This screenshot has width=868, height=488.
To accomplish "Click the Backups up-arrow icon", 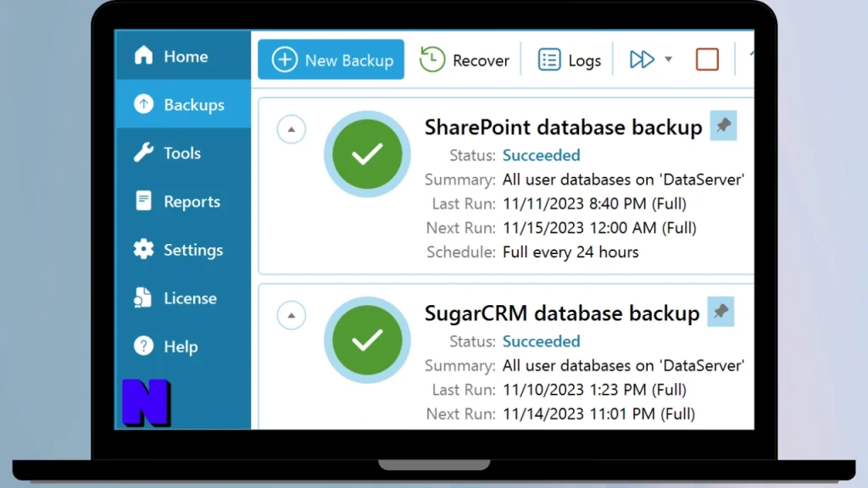I will [143, 104].
